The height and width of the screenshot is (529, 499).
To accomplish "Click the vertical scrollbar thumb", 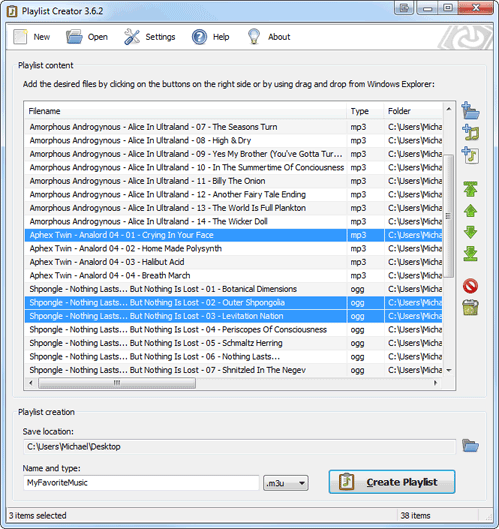I will coord(449,216).
